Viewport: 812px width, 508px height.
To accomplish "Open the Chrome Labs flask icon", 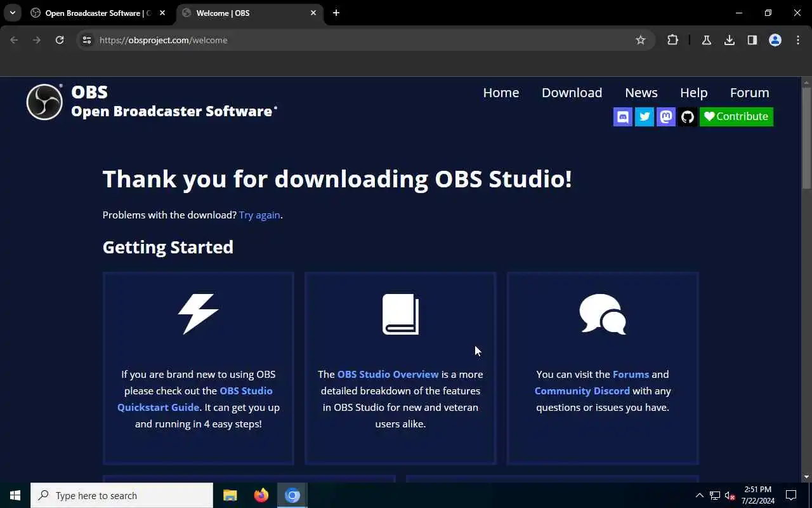I will (706, 40).
